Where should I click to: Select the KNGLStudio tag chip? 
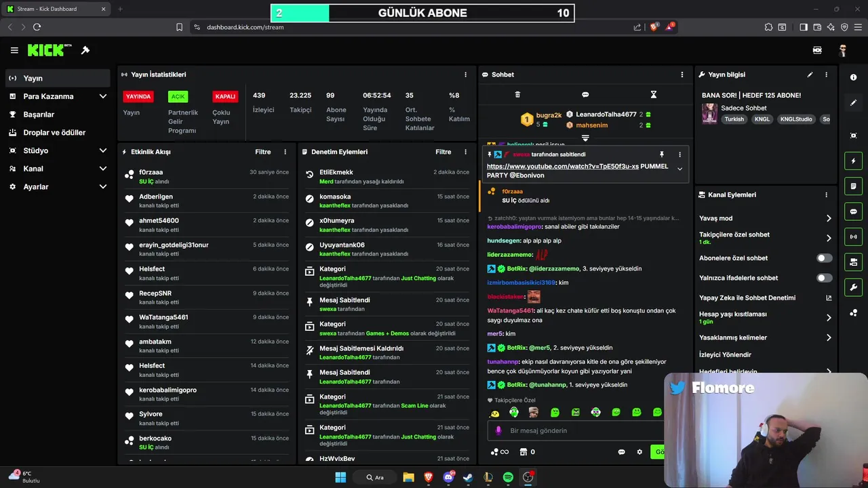[796, 119]
